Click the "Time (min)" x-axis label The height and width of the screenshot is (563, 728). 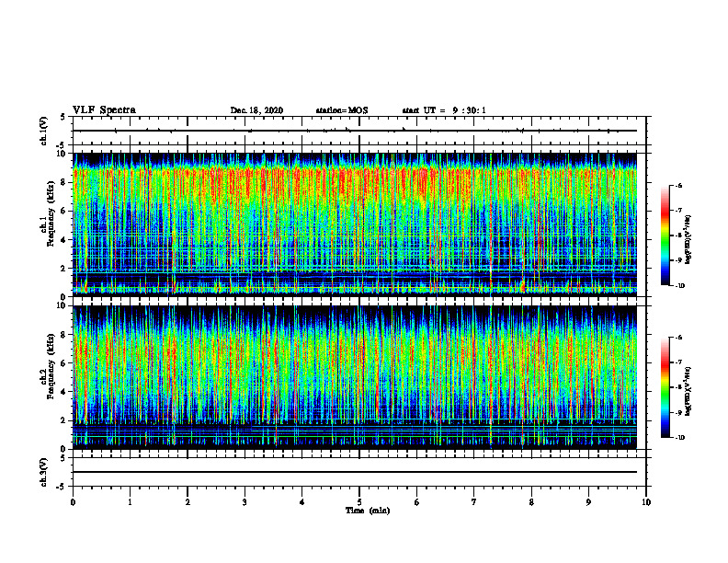368,511
